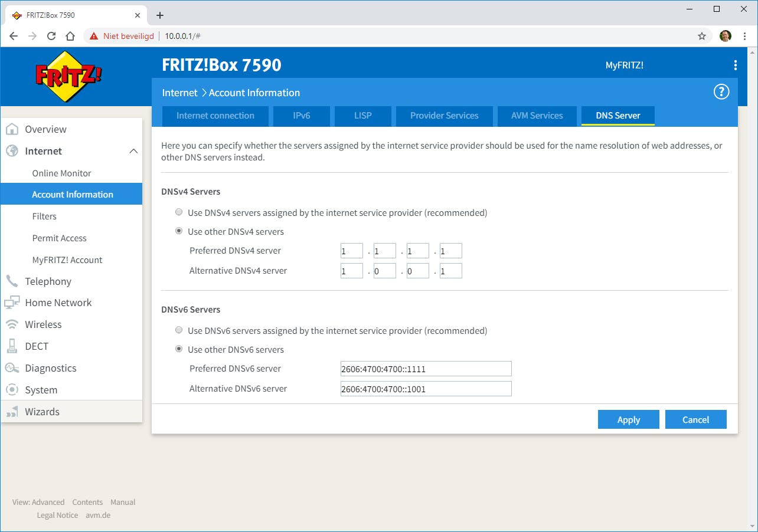Reload the current page
The width and height of the screenshot is (758, 532).
pyautogui.click(x=51, y=36)
